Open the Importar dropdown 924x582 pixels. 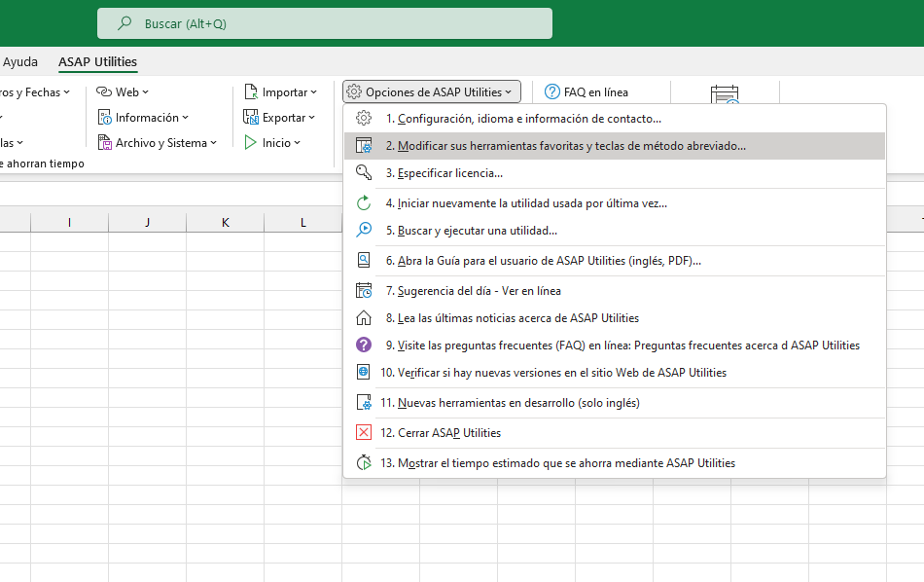click(313, 92)
